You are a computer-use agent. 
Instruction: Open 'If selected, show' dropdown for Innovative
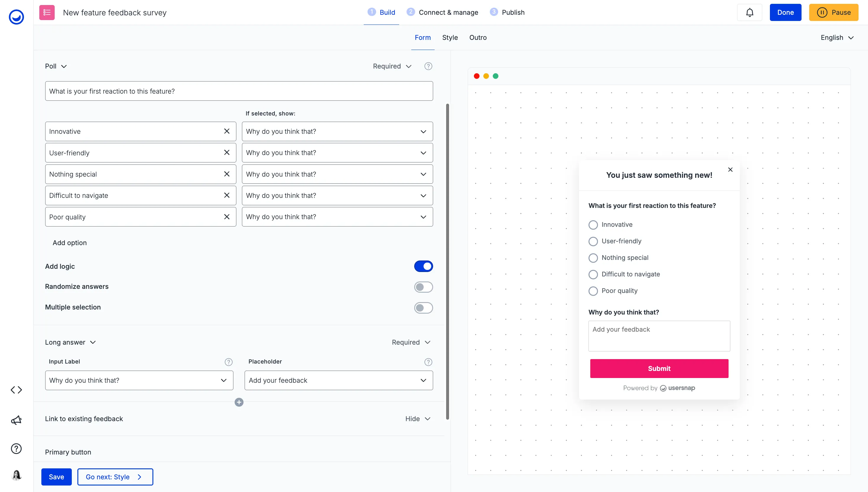(337, 131)
